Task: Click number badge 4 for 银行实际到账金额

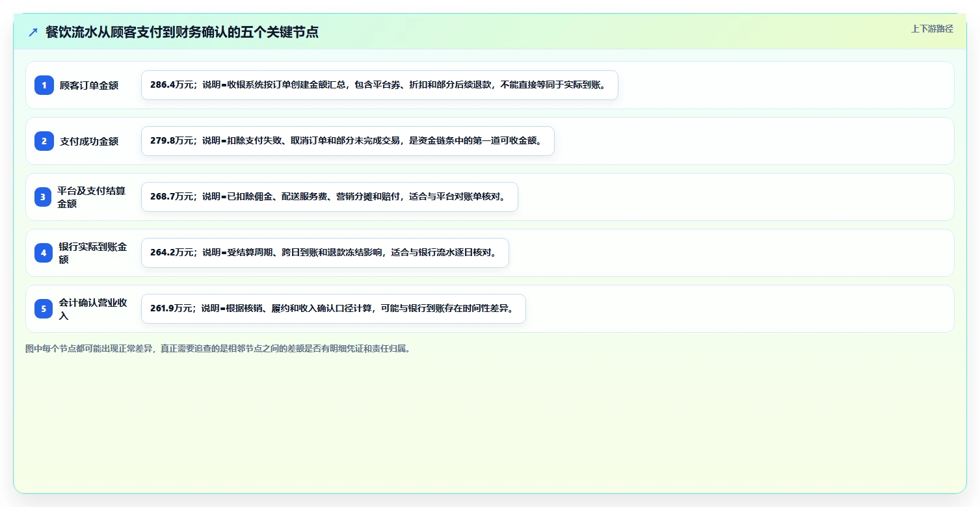Action: [x=44, y=253]
